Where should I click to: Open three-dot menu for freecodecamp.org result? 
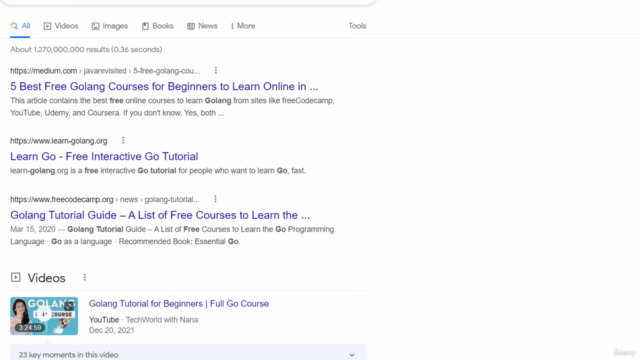click(x=215, y=199)
